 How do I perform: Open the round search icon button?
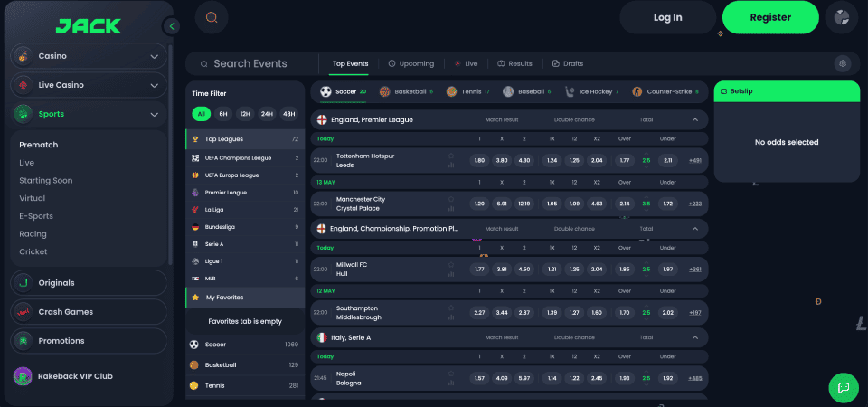click(212, 17)
